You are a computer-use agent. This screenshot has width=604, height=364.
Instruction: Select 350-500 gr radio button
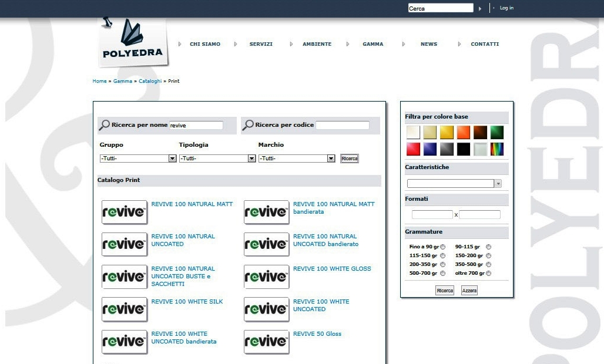488,265
